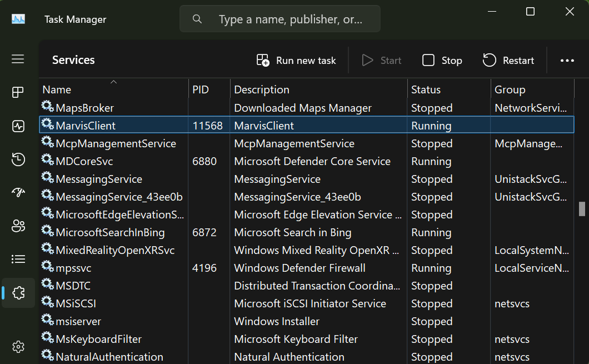Open the App history page icon
The height and width of the screenshot is (364, 589).
(18, 159)
